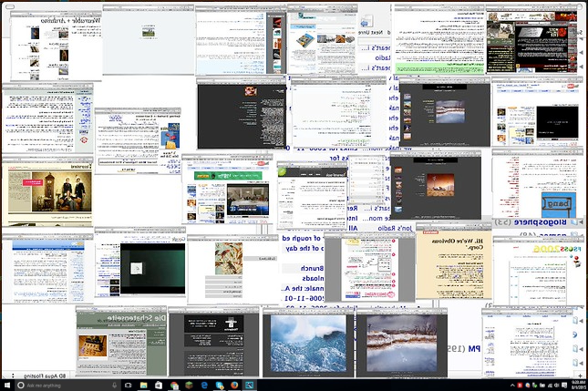Switch to Firefox in the taskbar
Viewport: 588px width, 391px height.
coord(234,385)
